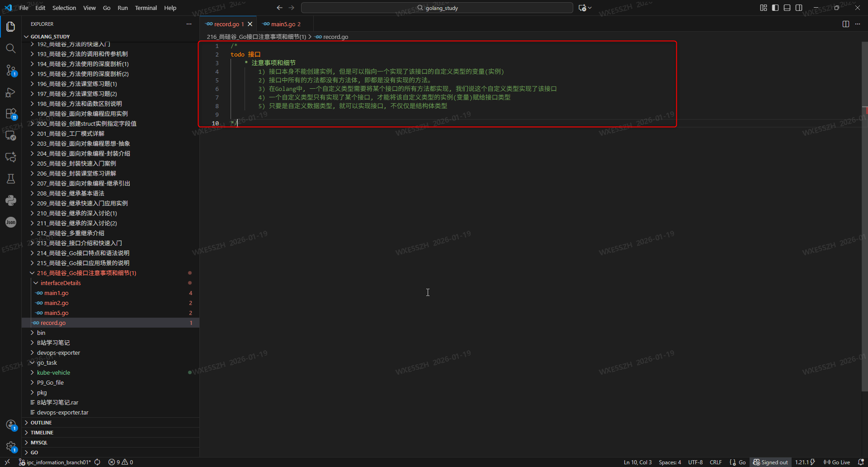Open the File menu
The height and width of the screenshot is (467, 868).
(24, 8)
